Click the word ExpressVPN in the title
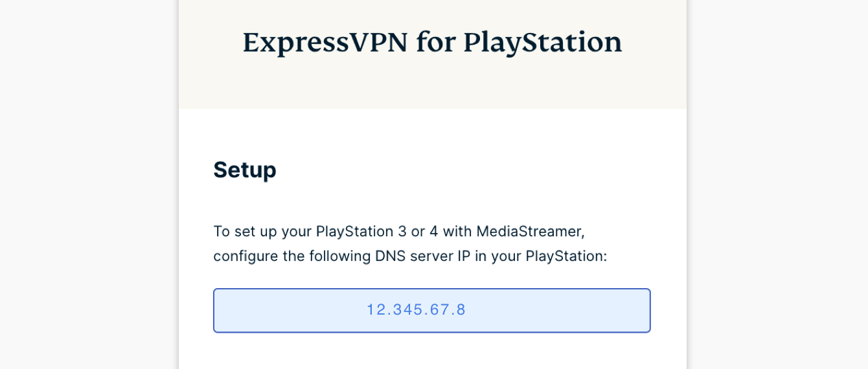The image size is (868, 369). [x=325, y=43]
